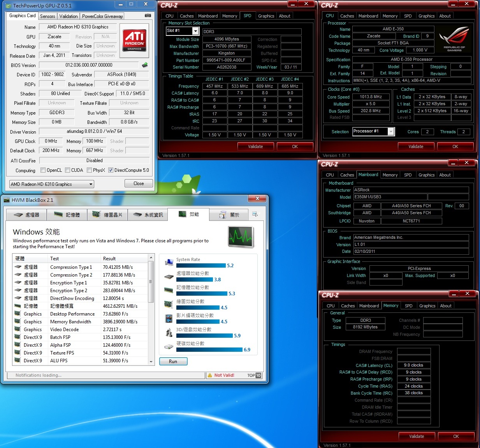
Task: Click the warning icon beside Not Valid!
Action: click(x=210, y=375)
